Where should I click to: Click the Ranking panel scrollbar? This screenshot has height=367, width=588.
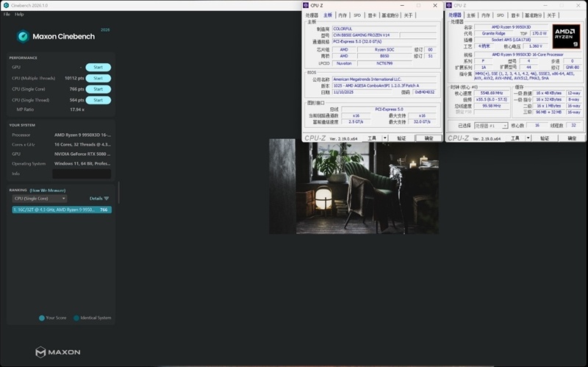point(119,193)
